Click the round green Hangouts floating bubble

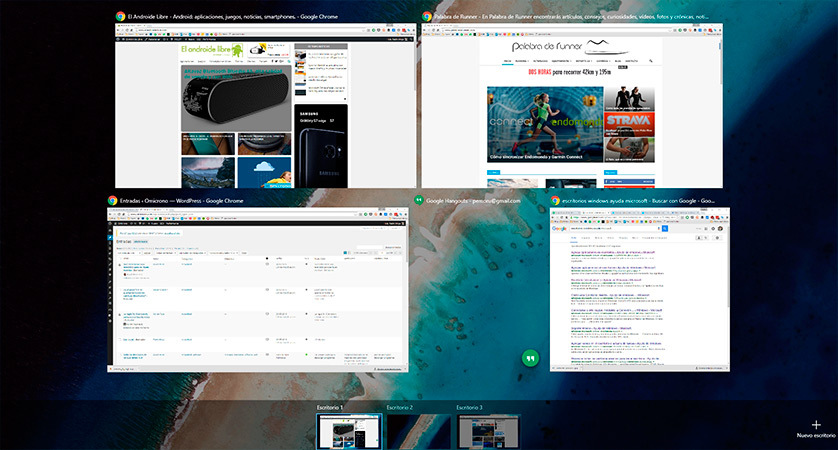pos(532,359)
